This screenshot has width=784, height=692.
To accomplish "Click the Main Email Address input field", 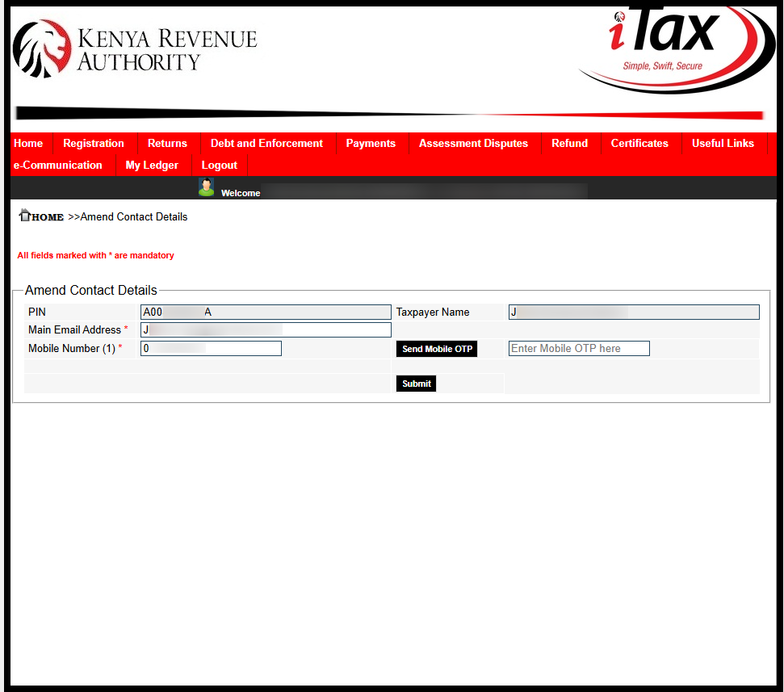I will [x=266, y=329].
